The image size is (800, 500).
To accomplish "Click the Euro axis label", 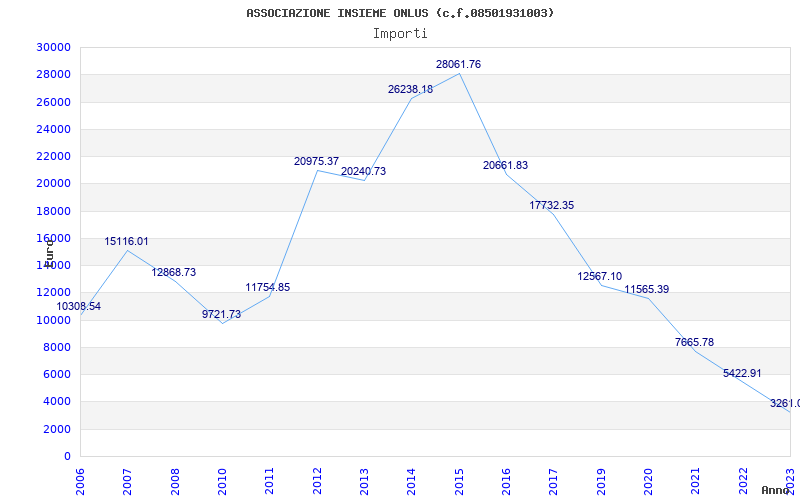I will point(49,252).
